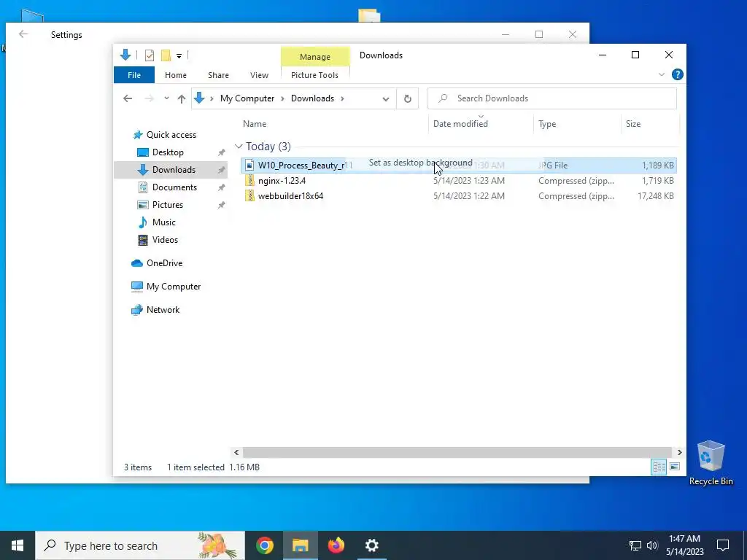Image resolution: width=747 pixels, height=560 pixels.
Task: Open the Windows Start menu
Action: coord(18,545)
